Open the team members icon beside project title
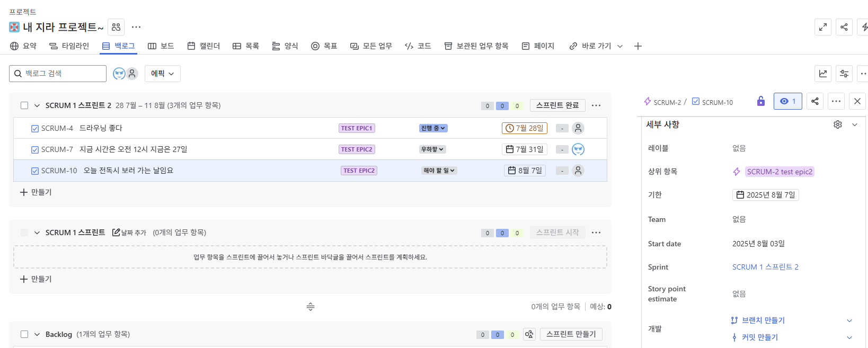The image size is (868, 348). click(116, 27)
